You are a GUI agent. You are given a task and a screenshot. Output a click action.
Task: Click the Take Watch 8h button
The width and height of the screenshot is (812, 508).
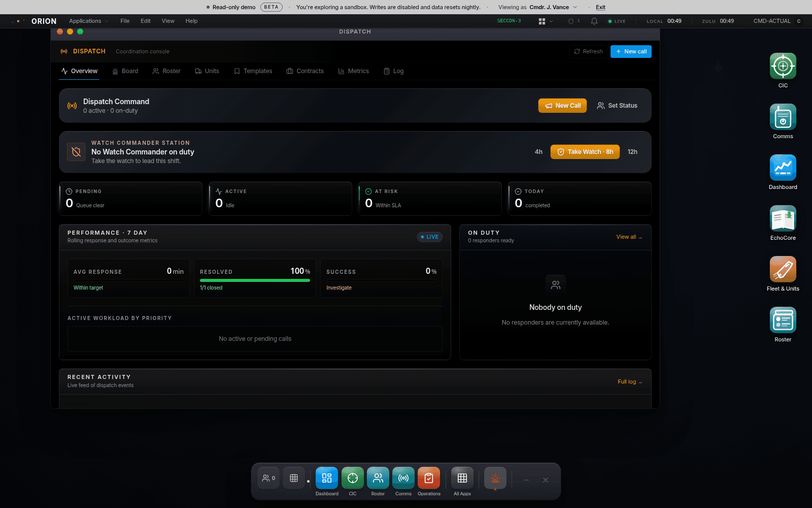point(585,152)
